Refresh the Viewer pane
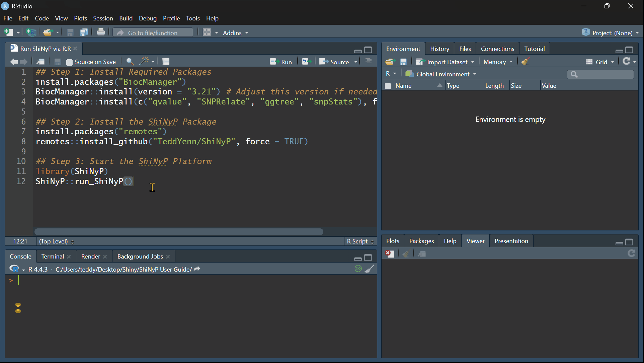644x363 pixels. click(x=631, y=253)
